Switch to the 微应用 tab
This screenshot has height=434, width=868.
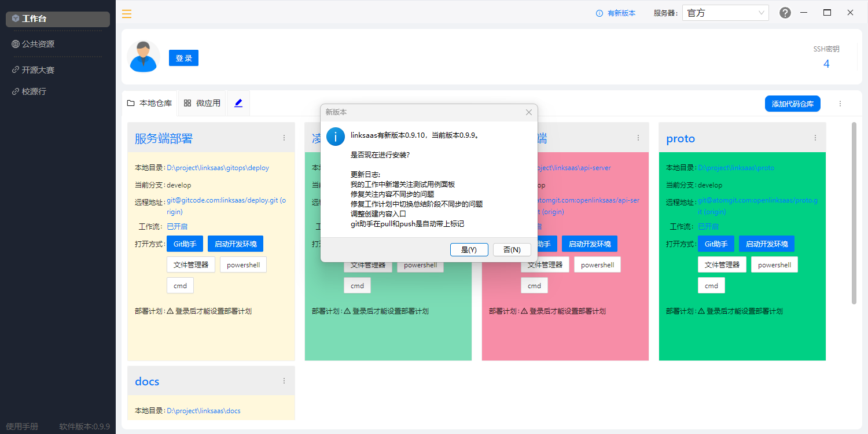(202, 103)
